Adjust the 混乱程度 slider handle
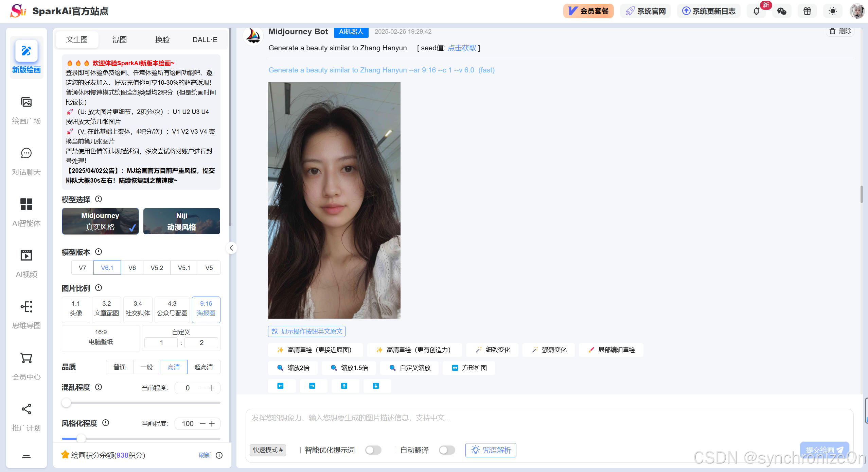Screen dimensions: 868x472 click(66, 403)
